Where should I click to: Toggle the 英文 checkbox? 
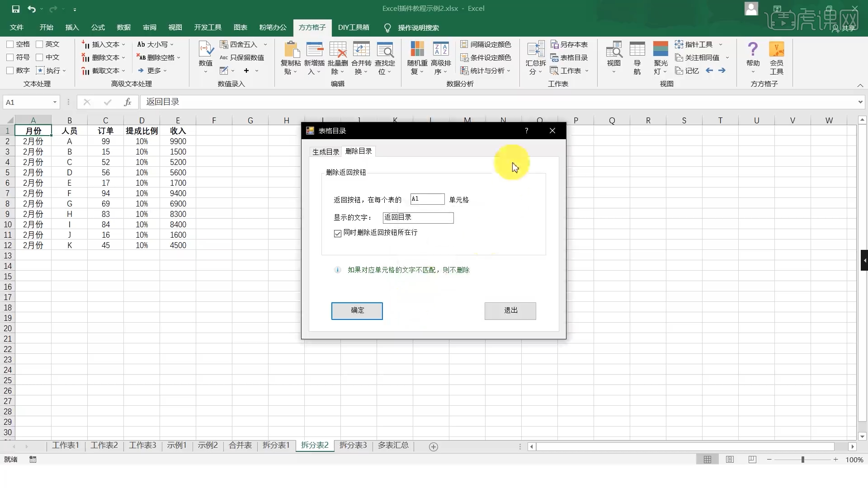[39, 44]
